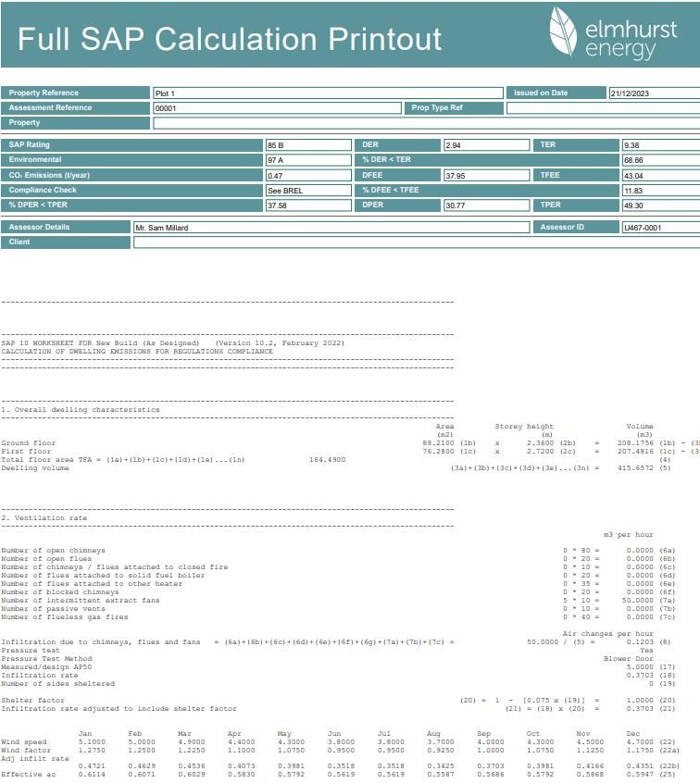This screenshot has width=700, height=783.
Task: Click the Full SAP Calculation Printout title
Action: (x=230, y=38)
